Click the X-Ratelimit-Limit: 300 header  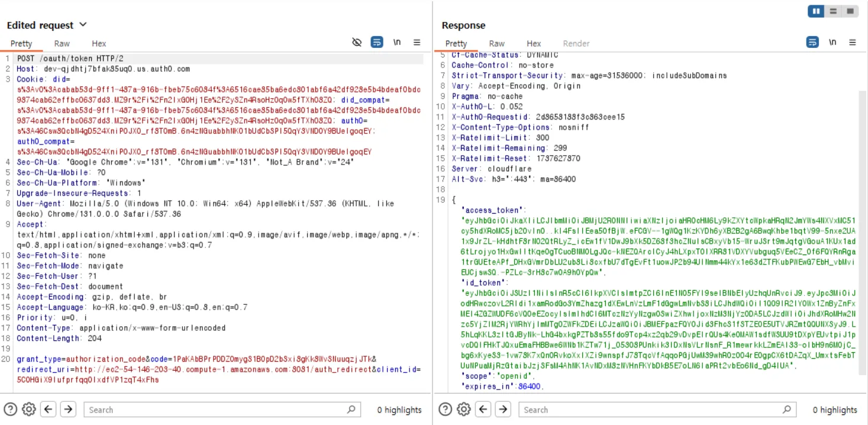(501, 137)
